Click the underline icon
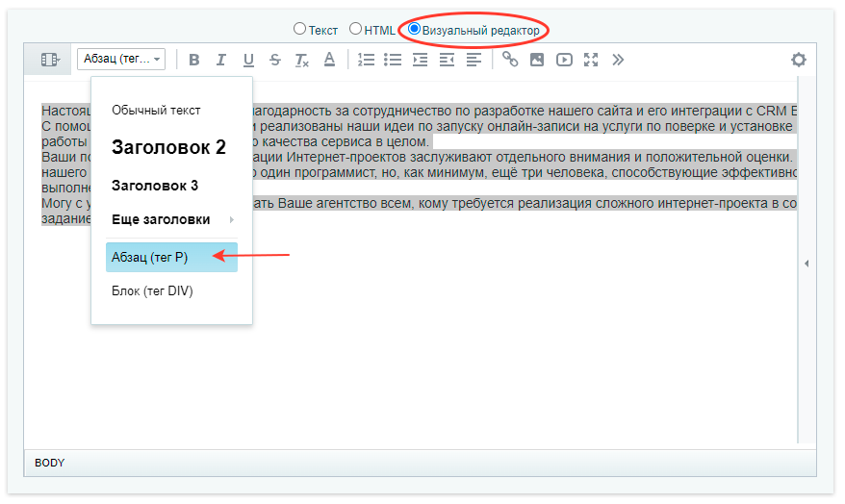 (248, 60)
